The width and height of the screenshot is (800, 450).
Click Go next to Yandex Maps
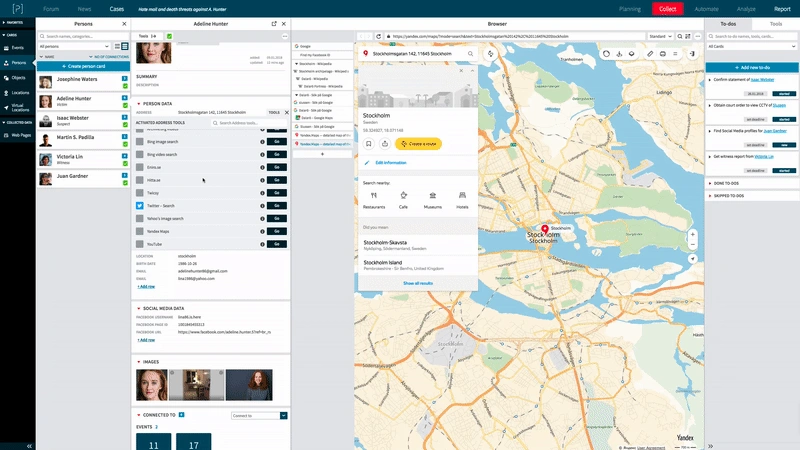(x=277, y=230)
